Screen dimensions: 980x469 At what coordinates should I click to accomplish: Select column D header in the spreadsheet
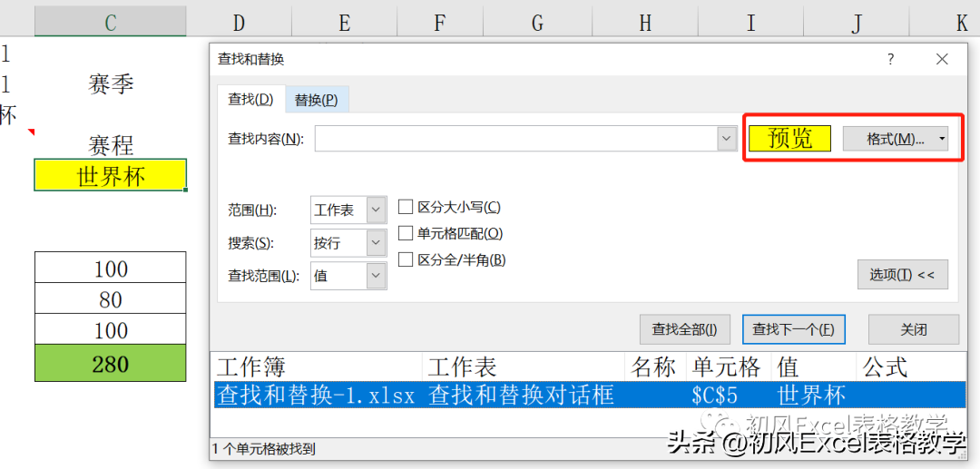click(239, 23)
